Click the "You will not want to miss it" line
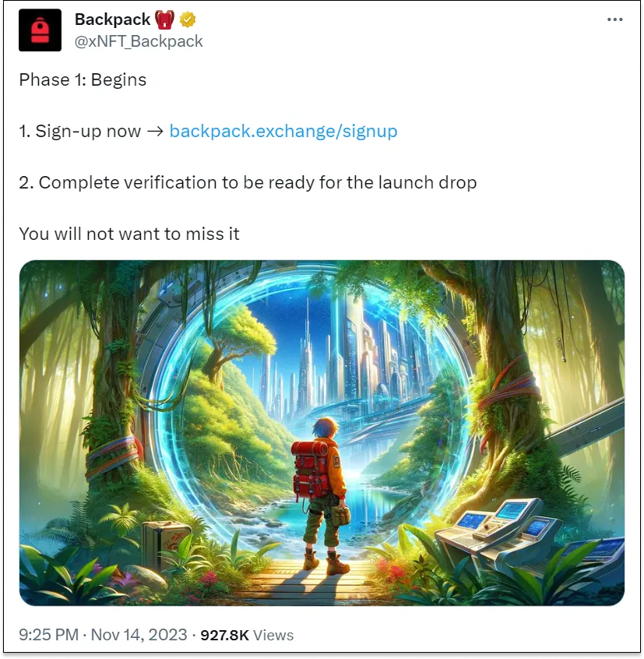The width and height of the screenshot is (644, 659). (x=129, y=234)
